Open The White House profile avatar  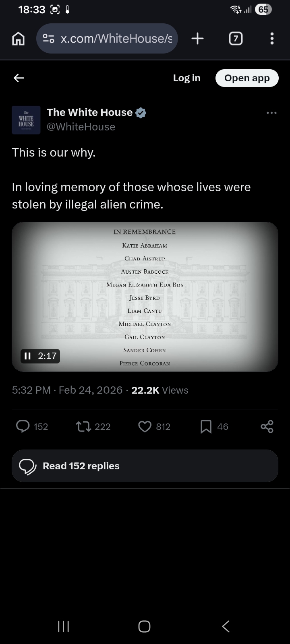[26, 120]
